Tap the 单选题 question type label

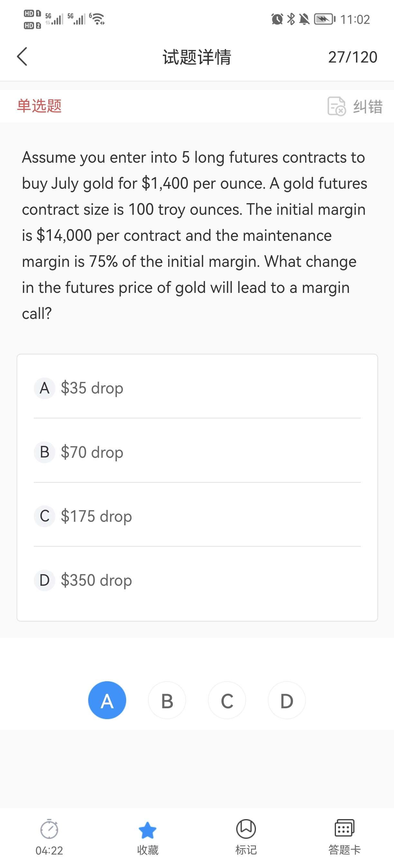[40, 106]
